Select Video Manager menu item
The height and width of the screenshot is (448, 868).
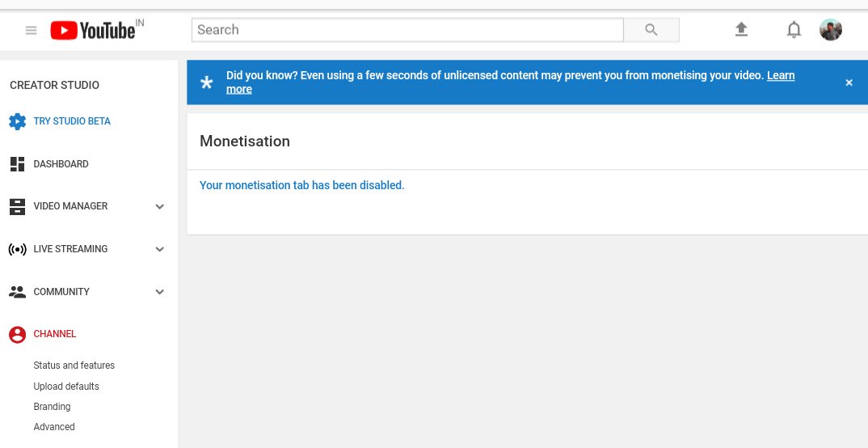(x=70, y=206)
